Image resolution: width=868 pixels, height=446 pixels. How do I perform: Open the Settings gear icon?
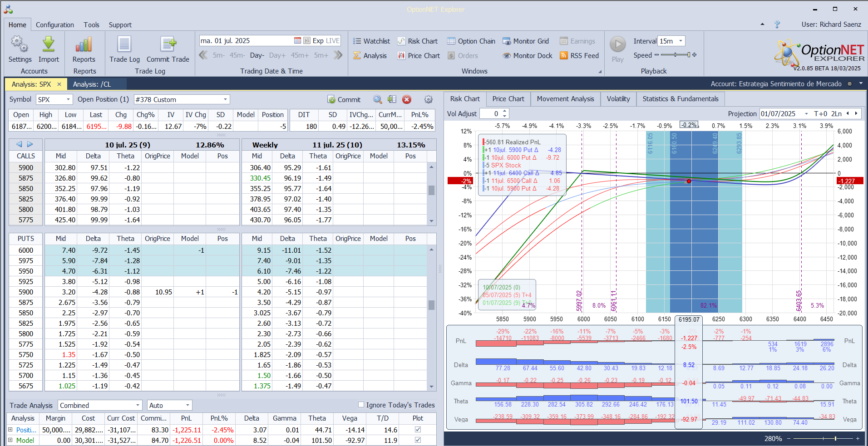pos(20,44)
